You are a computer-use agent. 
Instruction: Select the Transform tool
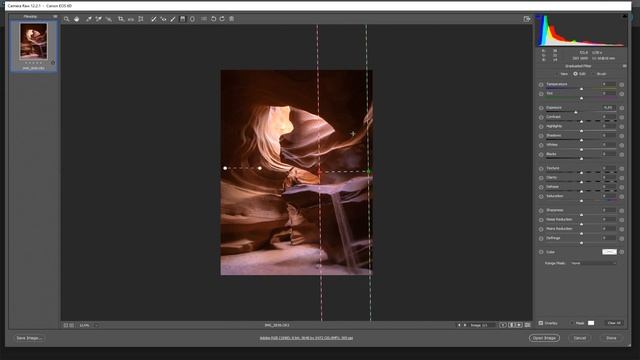click(141, 19)
